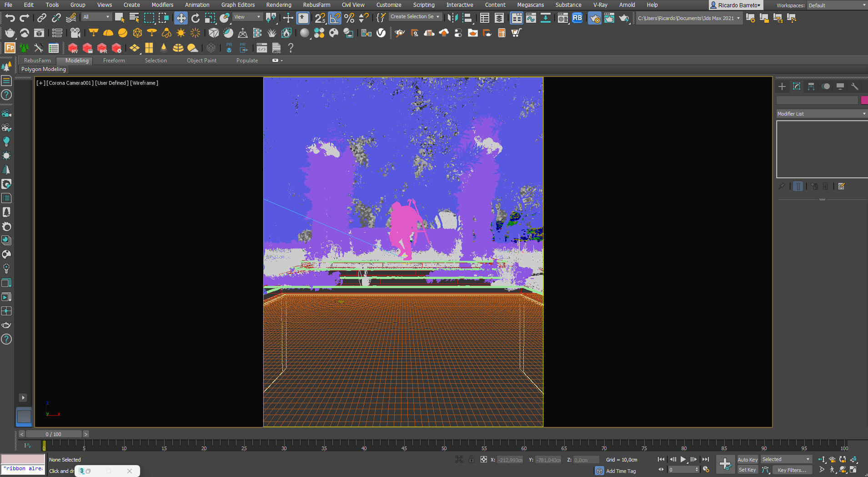
Task: Toggle the Selection Lock padlock
Action: 472,460
